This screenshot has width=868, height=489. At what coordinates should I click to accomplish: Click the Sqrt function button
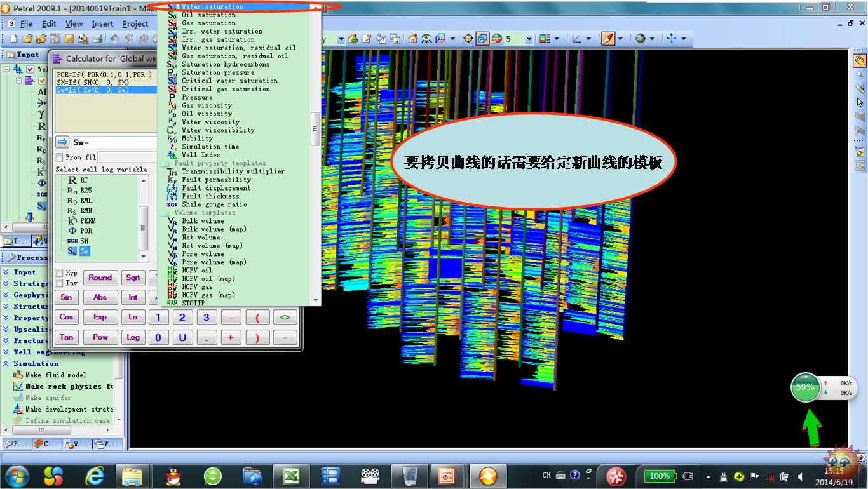click(x=133, y=278)
